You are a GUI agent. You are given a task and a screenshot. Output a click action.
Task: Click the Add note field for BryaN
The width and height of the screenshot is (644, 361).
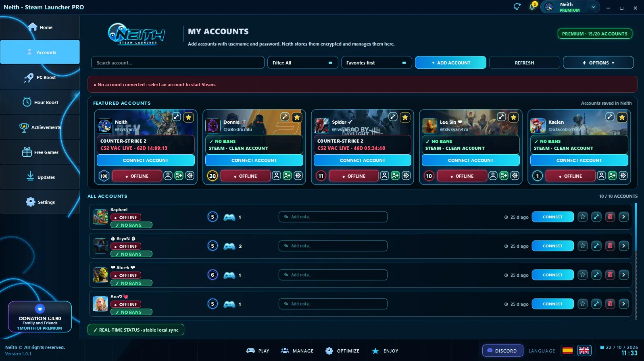point(333,246)
